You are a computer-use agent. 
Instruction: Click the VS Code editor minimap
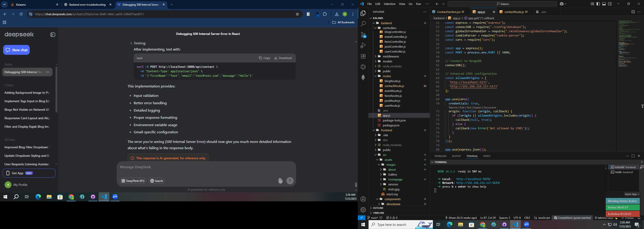[629, 44]
